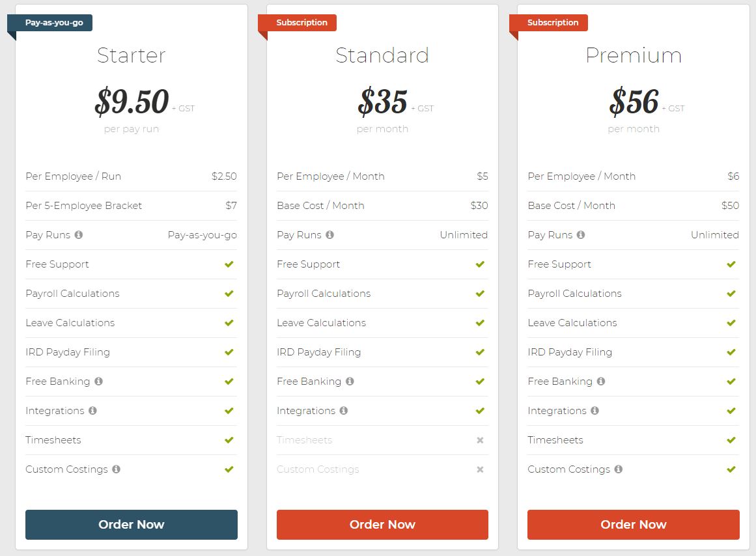Click the Premium plan heading
This screenshot has width=756, height=556.
(633, 55)
